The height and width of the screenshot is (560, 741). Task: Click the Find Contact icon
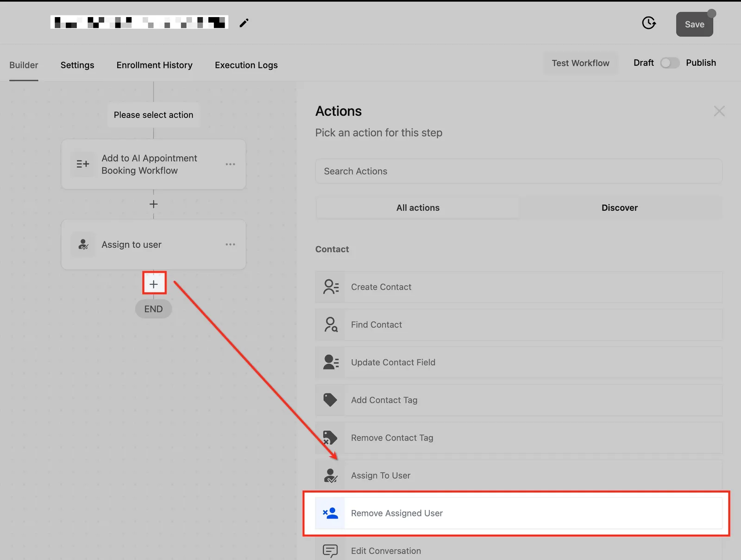(x=330, y=325)
